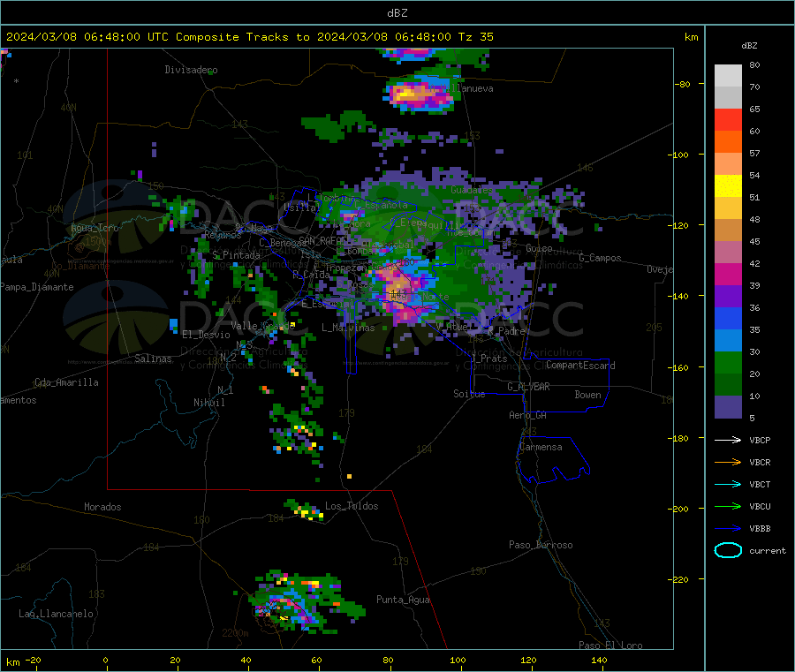Click the 'Tz 35' header value
795x672 pixels.
click(475, 37)
